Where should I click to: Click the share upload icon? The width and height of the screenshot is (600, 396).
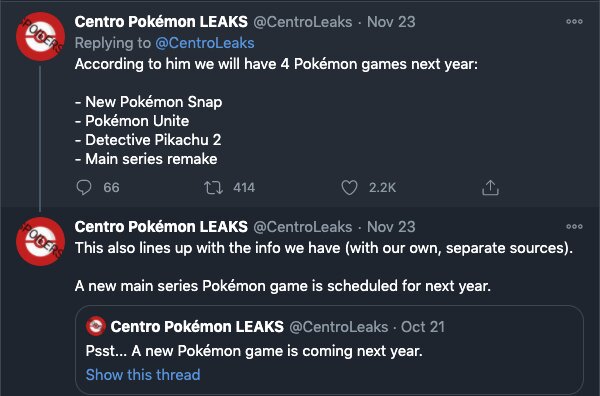click(x=490, y=187)
